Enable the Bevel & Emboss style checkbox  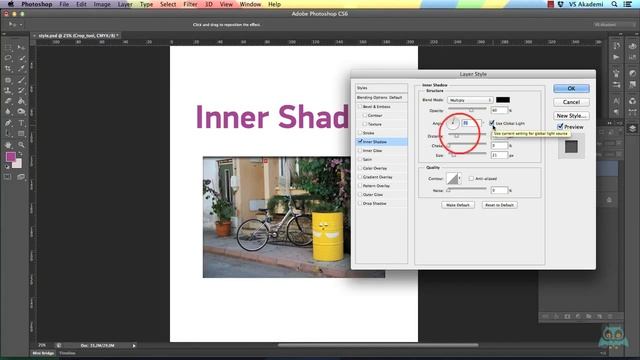(360, 107)
